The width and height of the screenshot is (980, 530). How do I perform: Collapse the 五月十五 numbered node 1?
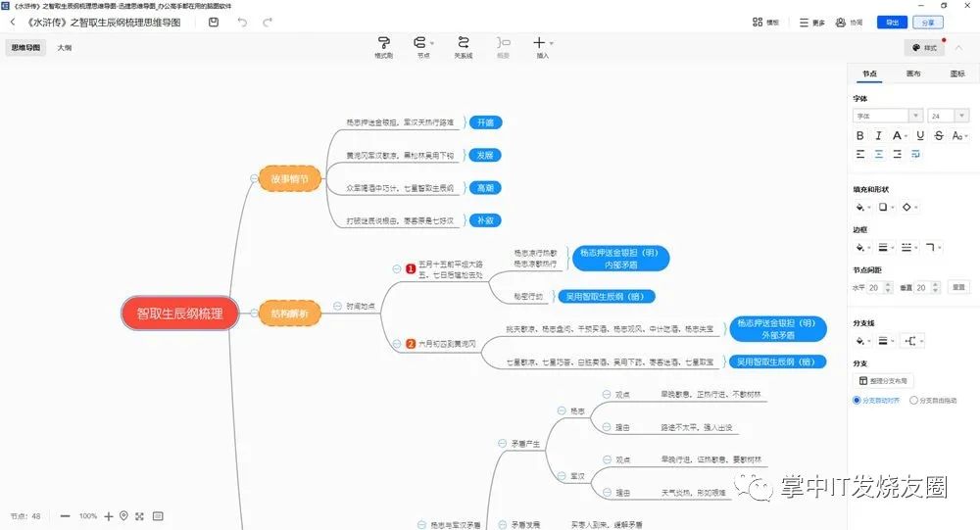[x=397, y=268]
